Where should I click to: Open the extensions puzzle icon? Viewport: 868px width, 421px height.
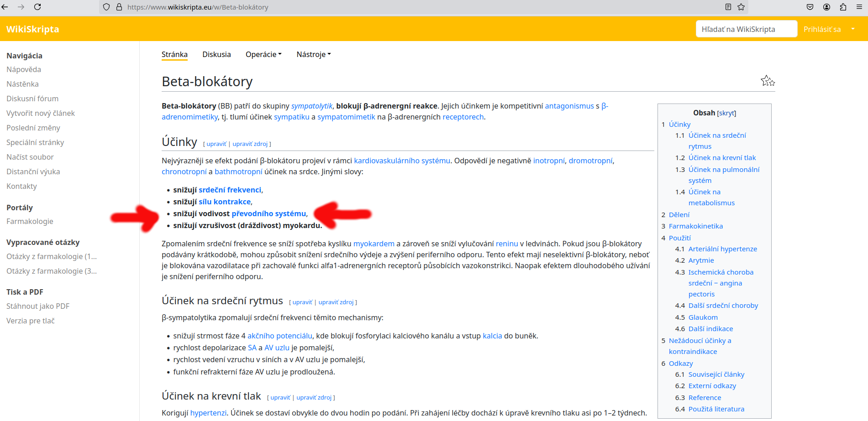click(x=842, y=7)
